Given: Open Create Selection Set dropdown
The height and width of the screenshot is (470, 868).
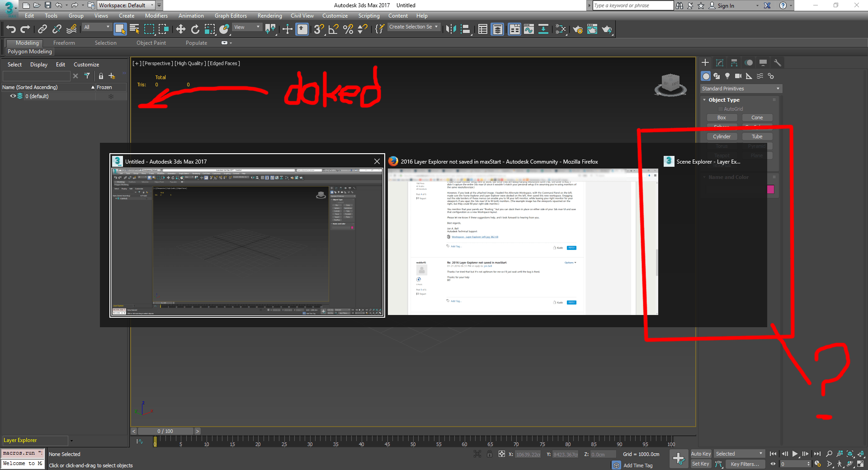Looking at the screenshot, I should (x=414, y=27).
